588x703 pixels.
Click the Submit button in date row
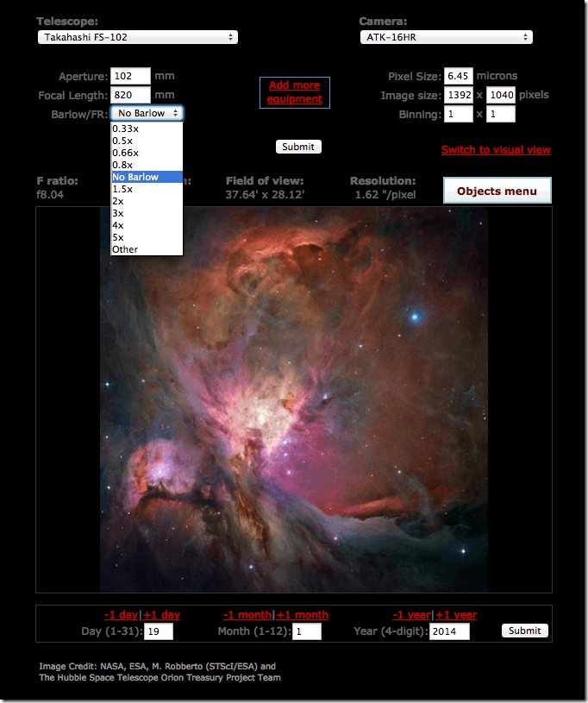[x=525, y=631]
